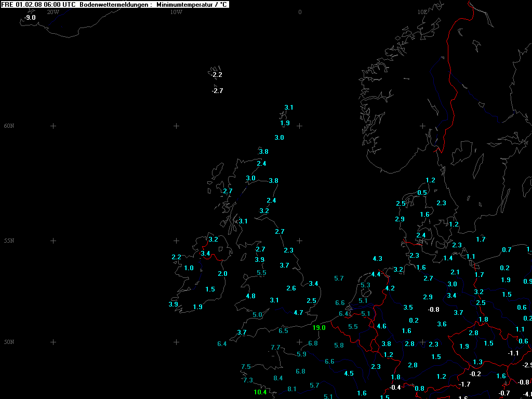The height and width of the screenshot is (399, 532).
Task: Select the 8.4 temperature value in France
Action: [x=278, y=378]
